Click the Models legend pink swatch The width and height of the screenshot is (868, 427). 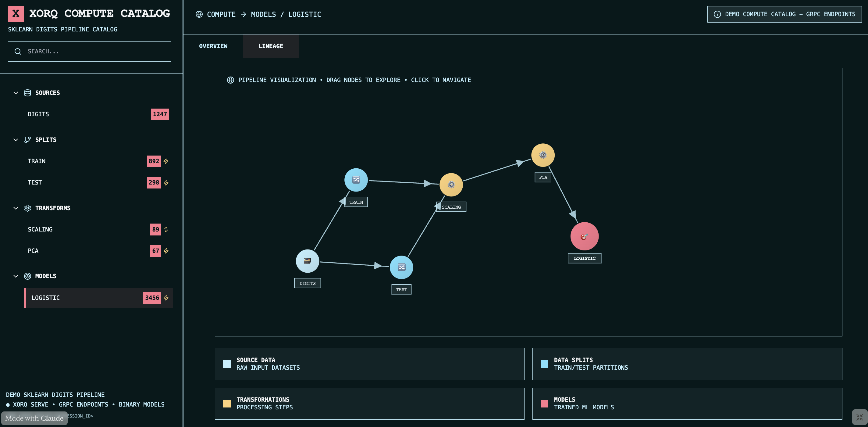tap(544, 404)
